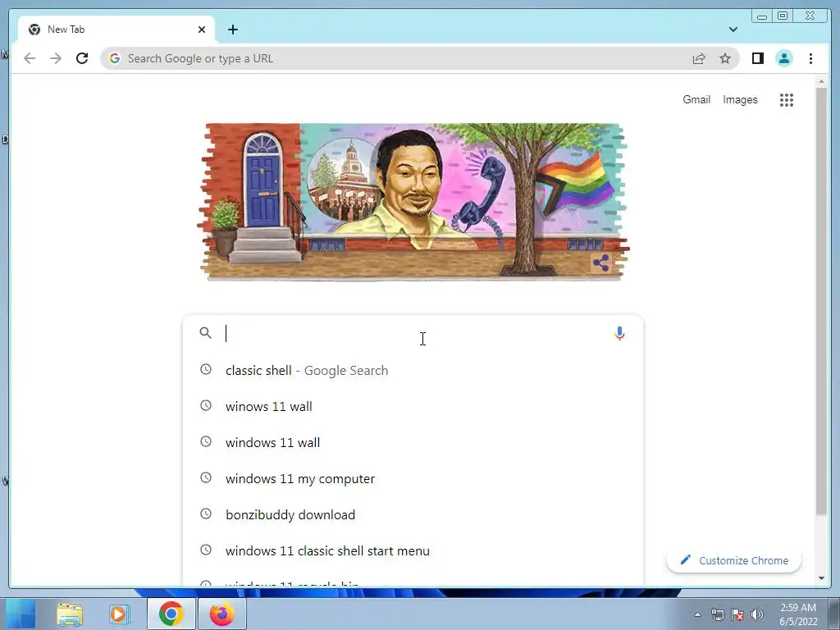This screenshot has width=840, height=630.
Task: Select the "windows 11 my computer" suggestion
Action: (x=413, y=478)
